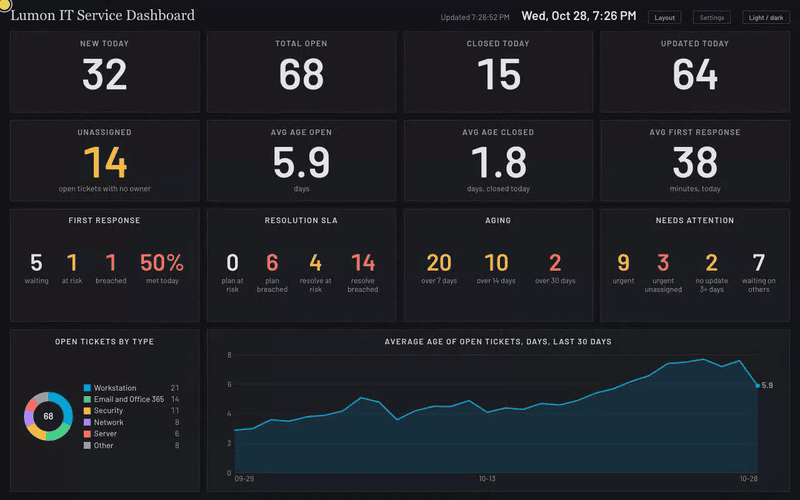Screen dimensions: 800x500
Task: Click the Open Tickets By Type heading
Action: click(105, 342)
